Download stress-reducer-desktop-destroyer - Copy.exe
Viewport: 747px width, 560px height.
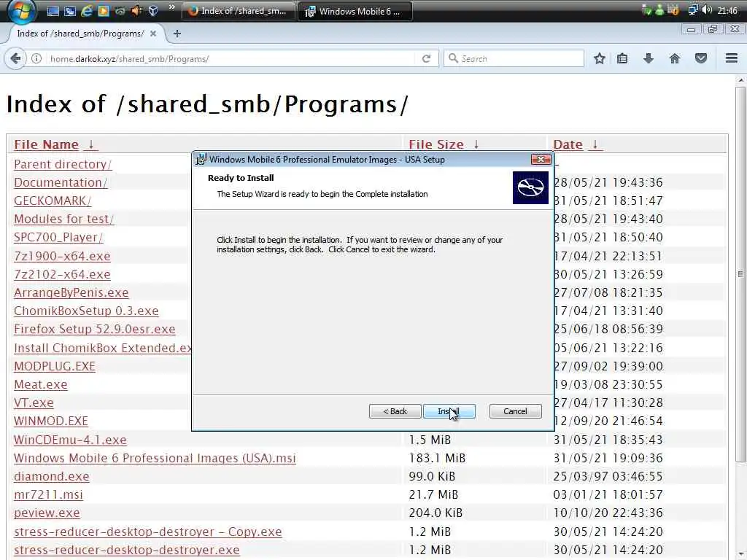point(147,532)
